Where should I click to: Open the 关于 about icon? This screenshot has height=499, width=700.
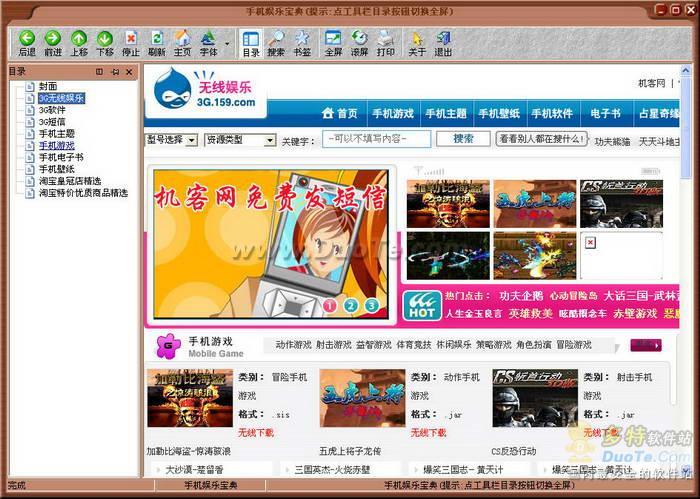coord(417,38)
